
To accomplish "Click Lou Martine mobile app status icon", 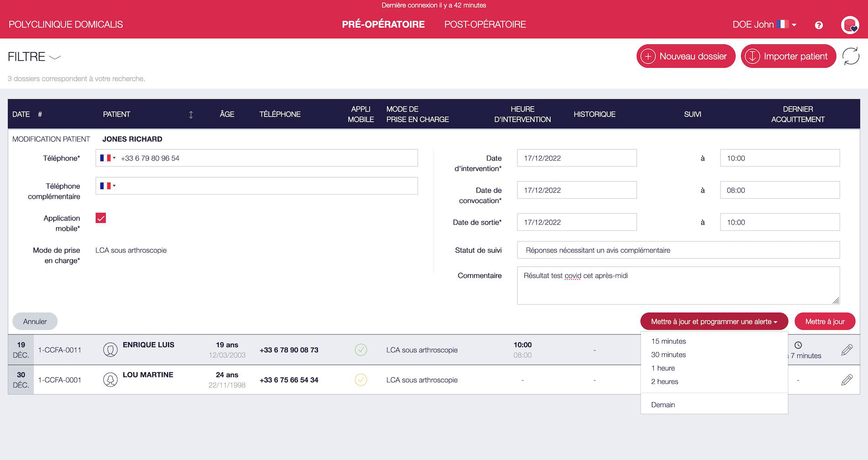I will [361, 380].
